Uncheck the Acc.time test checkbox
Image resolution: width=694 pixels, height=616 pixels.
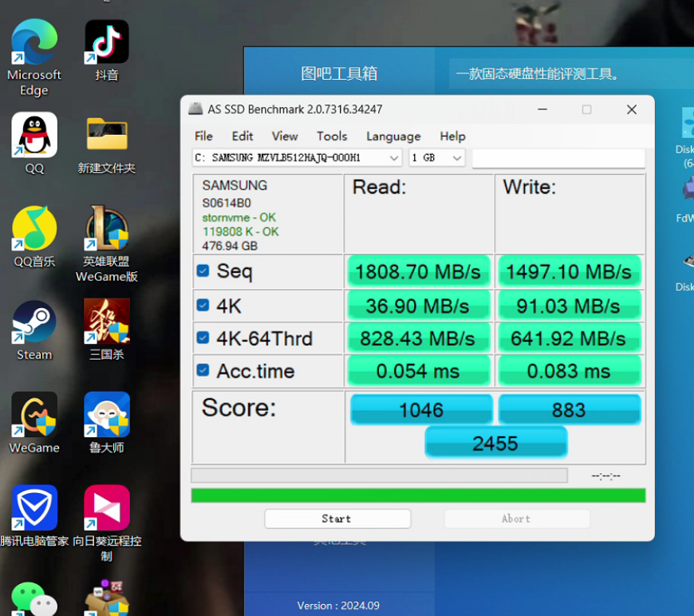coord(203,370)
